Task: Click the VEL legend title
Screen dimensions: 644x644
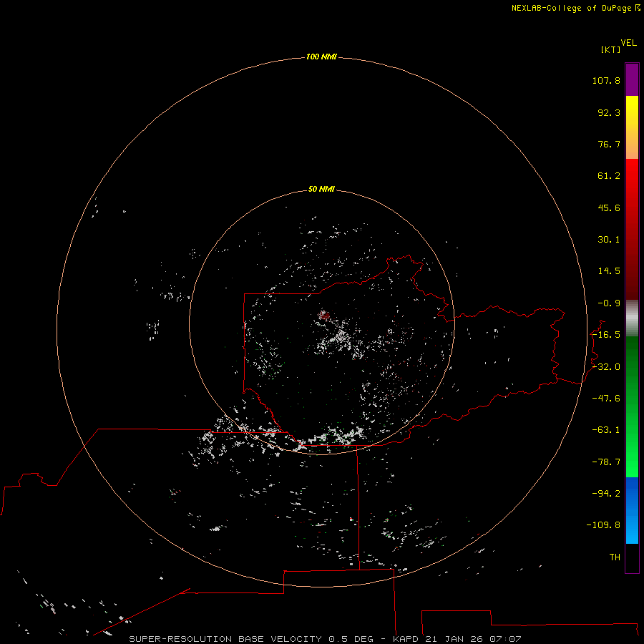Action: (x=628, y=43)
